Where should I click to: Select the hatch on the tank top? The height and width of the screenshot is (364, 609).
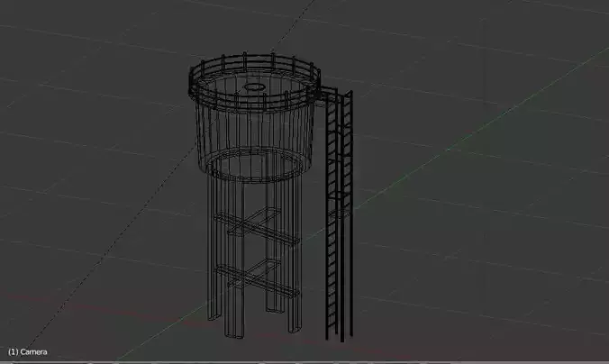pos(254,87)
